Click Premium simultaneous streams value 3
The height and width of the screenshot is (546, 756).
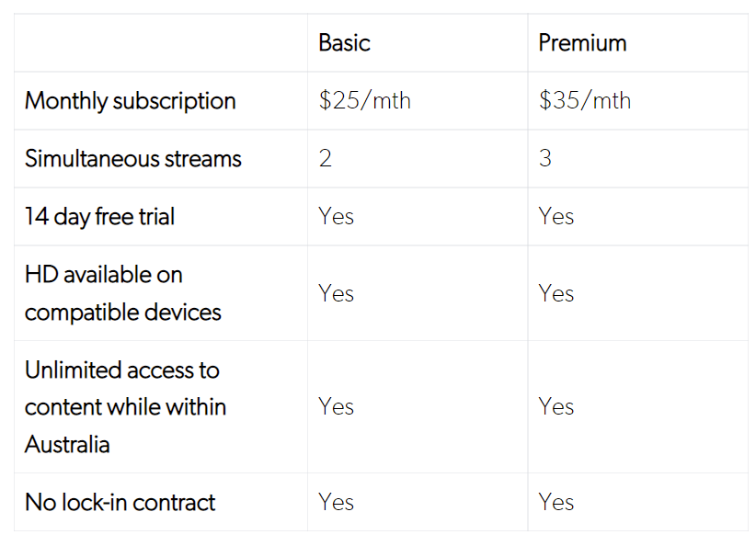[x=545, y=159]
